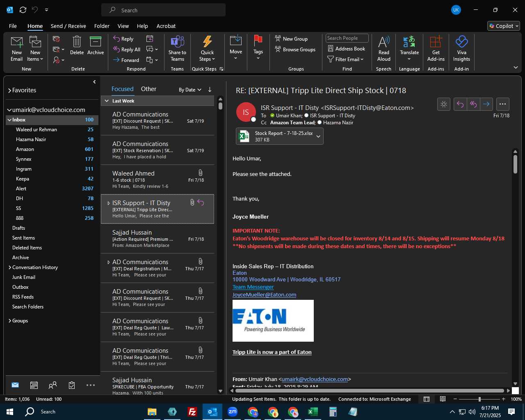Switch to Send / Receive tab

coord(68,26)
